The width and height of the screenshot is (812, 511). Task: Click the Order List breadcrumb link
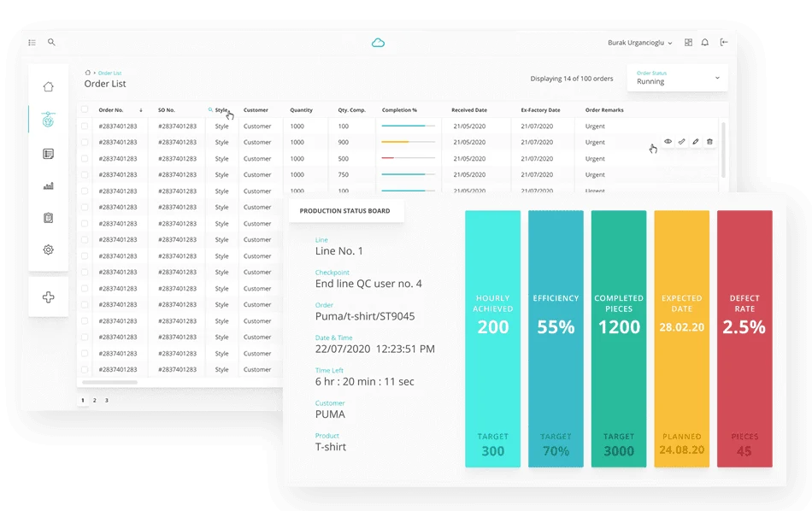(109, 73)
